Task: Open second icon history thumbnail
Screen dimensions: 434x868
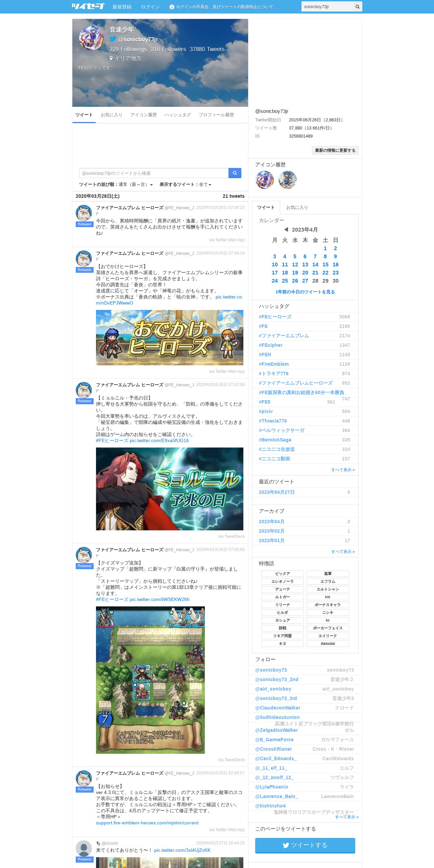Action: click(288, 179)
